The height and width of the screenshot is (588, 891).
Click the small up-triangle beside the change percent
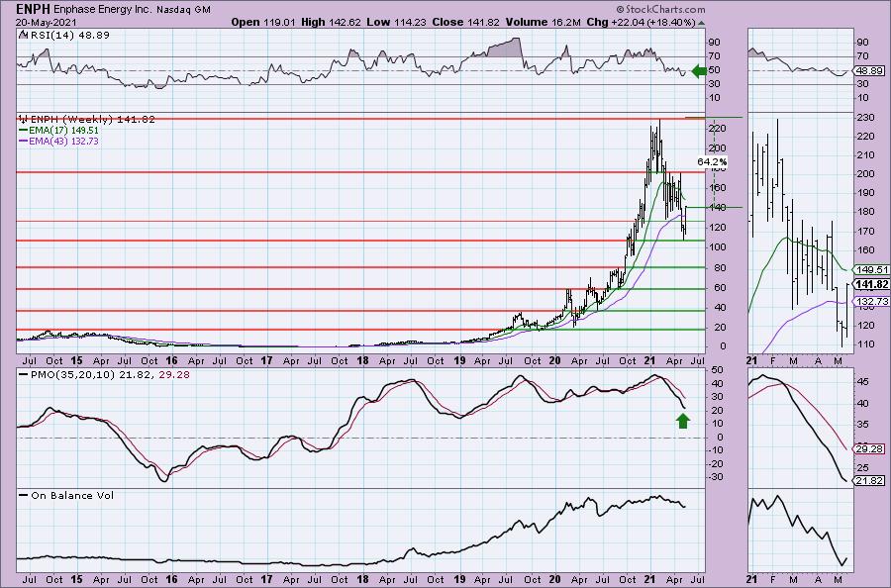tap(701, 24)
